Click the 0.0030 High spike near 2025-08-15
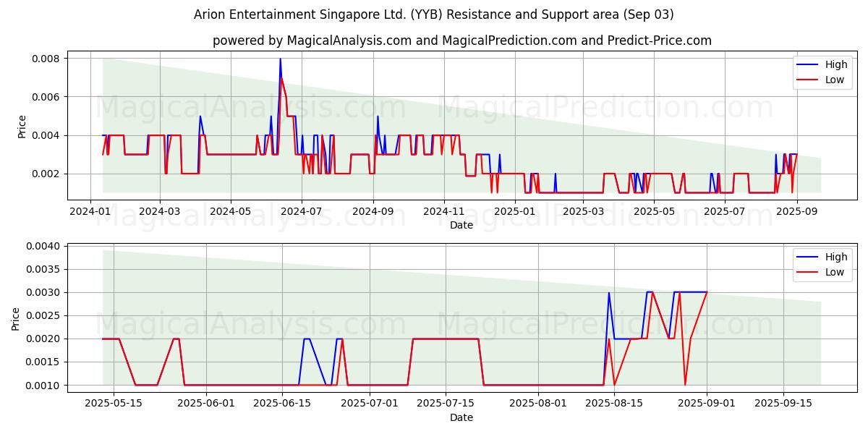Viewport: 868px width, 434px height. (x=609, y=292)
